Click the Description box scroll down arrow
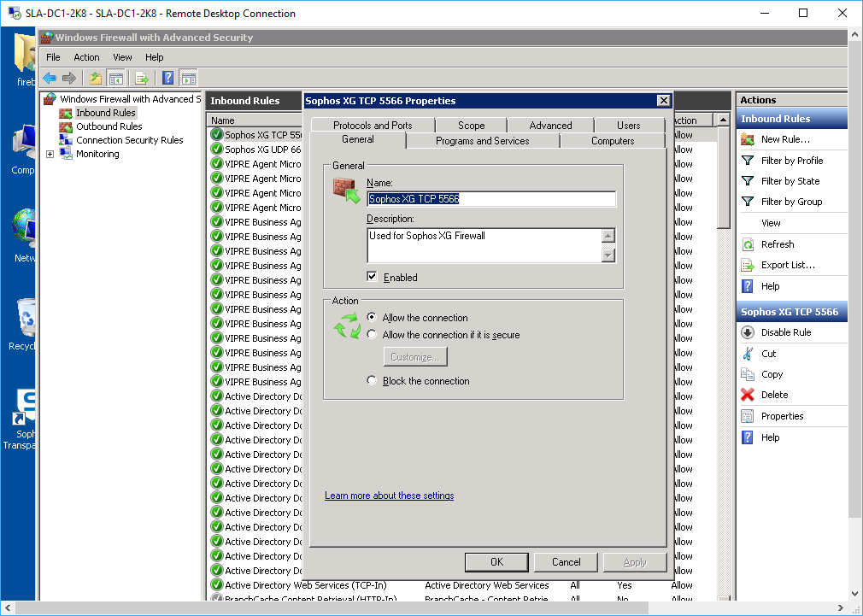The width and height of the screenshot is (863, 616). [608, 255]
